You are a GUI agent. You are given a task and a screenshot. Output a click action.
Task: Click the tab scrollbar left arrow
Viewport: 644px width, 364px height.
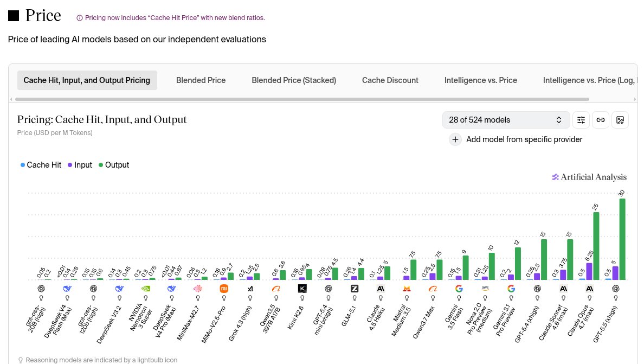(x=11, y=99)
